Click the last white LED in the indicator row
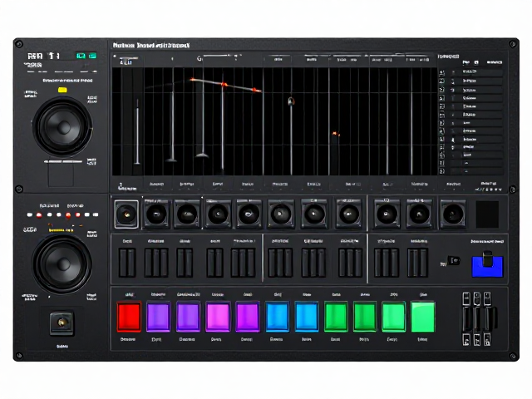532x399 pixels. point(96,214)
